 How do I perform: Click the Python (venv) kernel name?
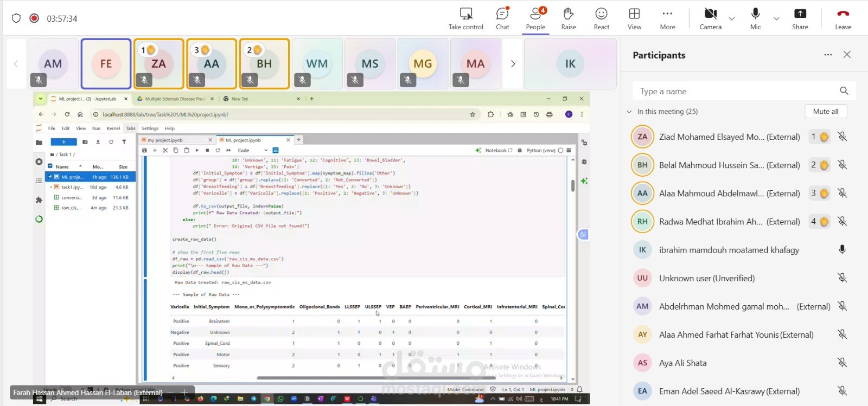pyautogui.click(x=541, y=150)
